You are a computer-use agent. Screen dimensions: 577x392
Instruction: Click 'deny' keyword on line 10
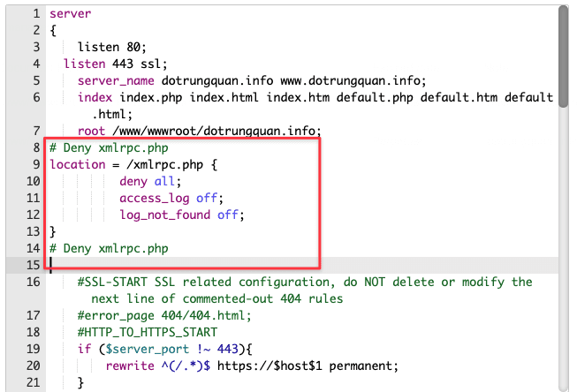pyautogui.click(x=133, y=182)
